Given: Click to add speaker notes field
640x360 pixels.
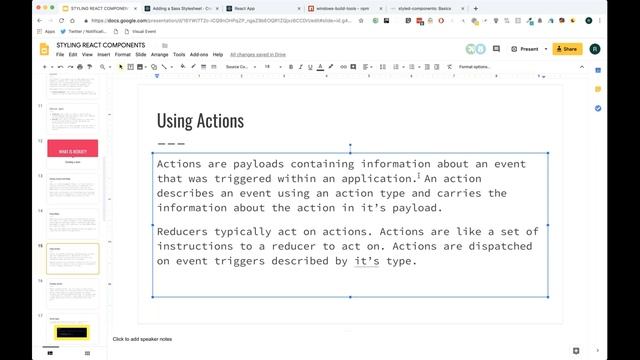Looking at the screenshot, I should (142, 339).
